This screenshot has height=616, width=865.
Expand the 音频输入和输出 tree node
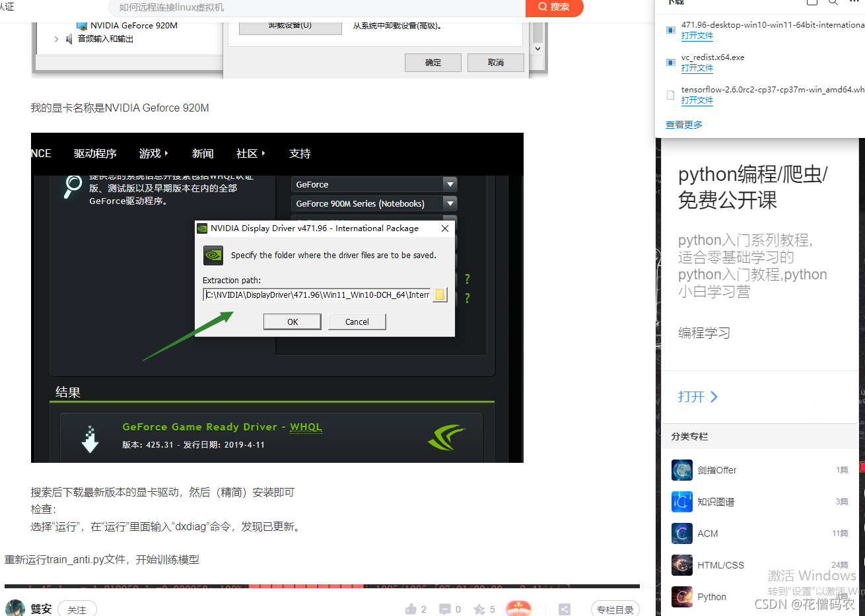click(x=57, y=39)
